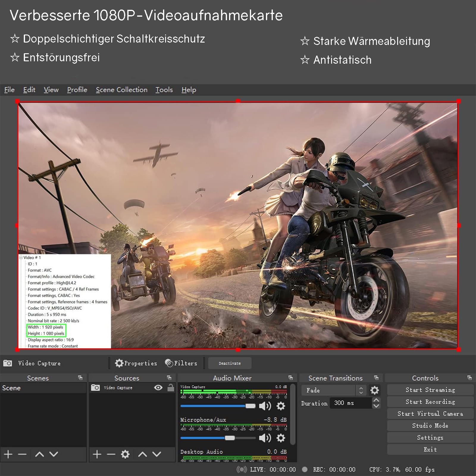Add a new source with plus icon
This screenshot has height=476, width=476.
pyautogui.click(x=97, y=454)
